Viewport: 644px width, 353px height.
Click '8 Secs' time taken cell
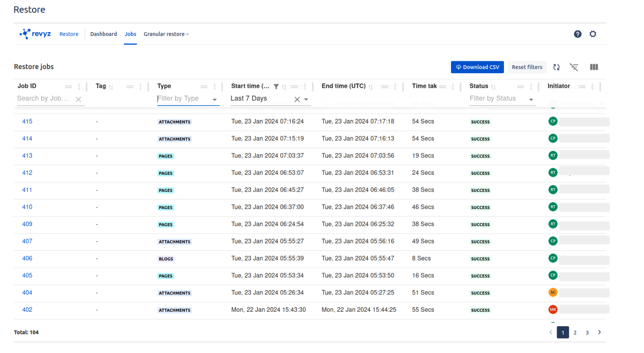point(421,258)
